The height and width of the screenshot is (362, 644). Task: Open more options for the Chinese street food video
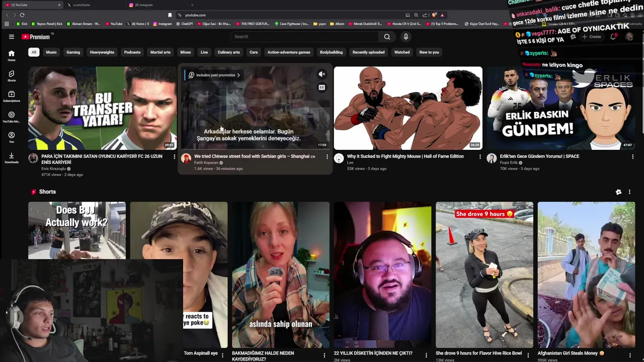[x=327, y=157]
